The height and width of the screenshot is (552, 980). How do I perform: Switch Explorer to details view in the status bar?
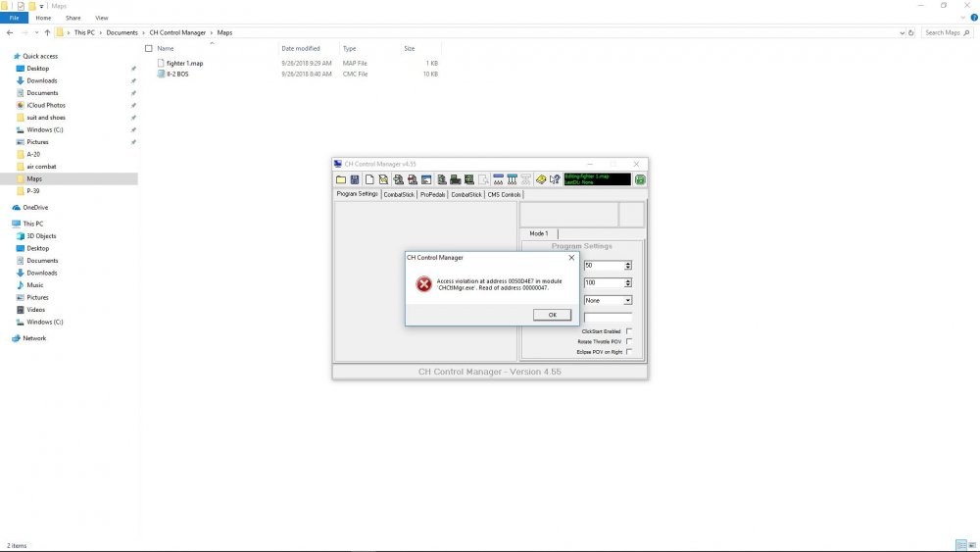click(961, 545)
